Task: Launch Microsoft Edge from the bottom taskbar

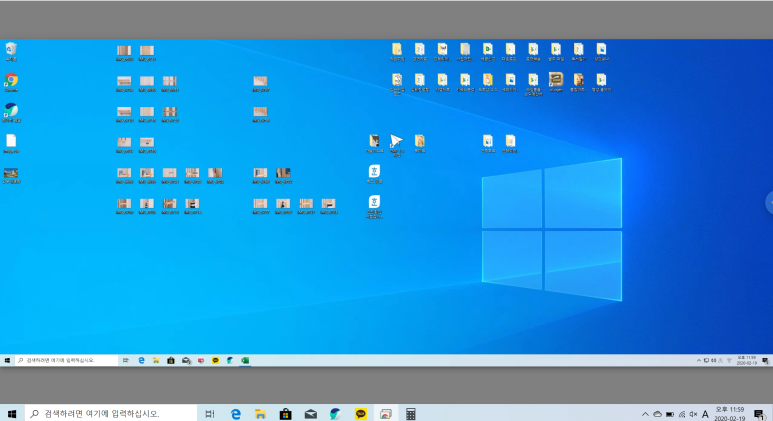Action: pyautogui.click(x=236, y=414)
